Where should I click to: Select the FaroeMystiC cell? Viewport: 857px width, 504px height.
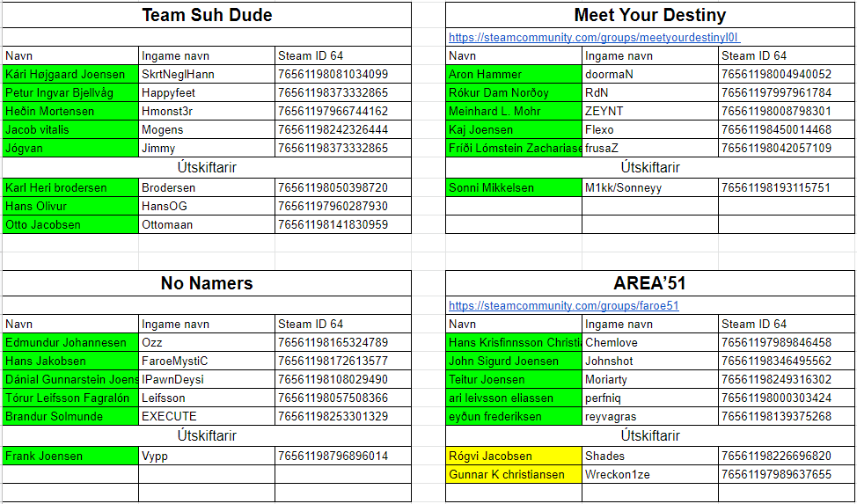click(x=207, y=362)
